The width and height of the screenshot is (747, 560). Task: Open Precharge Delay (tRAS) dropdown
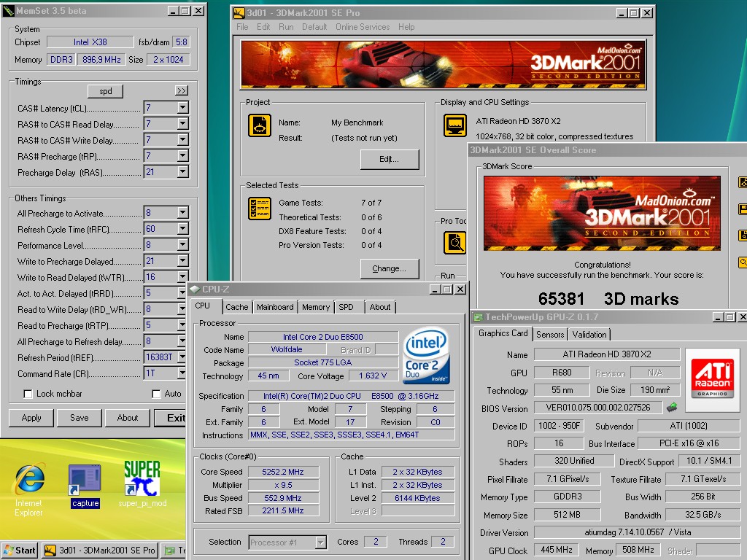(x=183, y=172)
